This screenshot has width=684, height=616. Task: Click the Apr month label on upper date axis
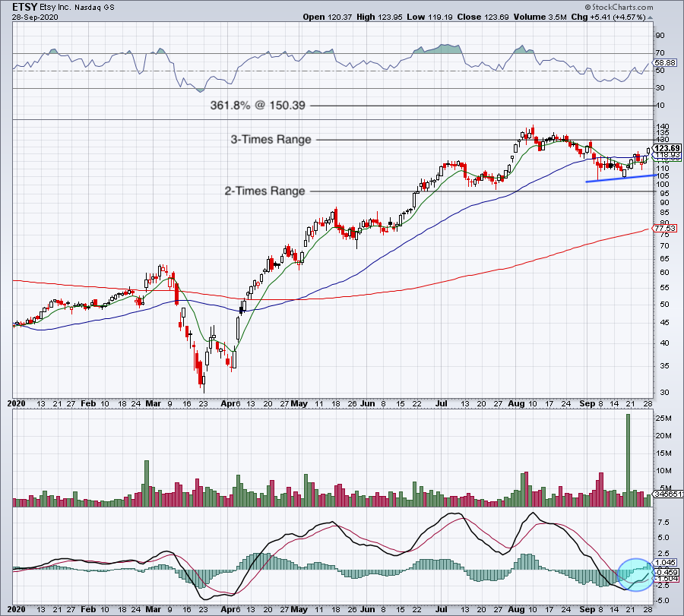point(228,403)
